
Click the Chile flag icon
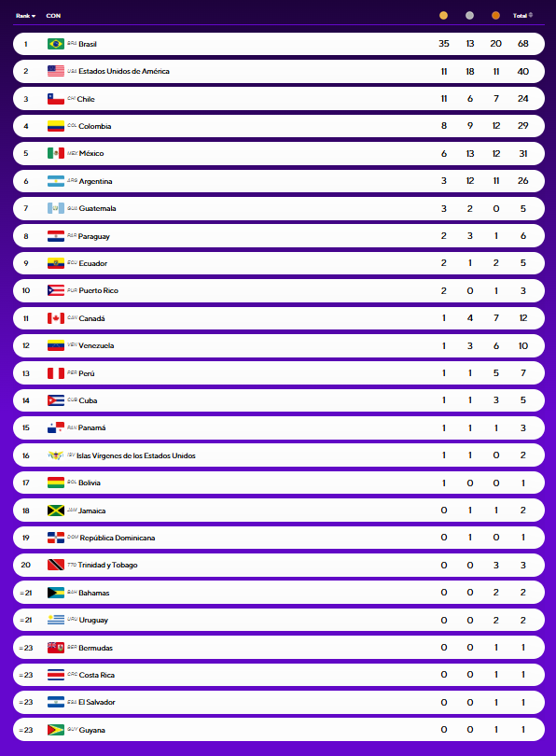[x=56, y=99]
